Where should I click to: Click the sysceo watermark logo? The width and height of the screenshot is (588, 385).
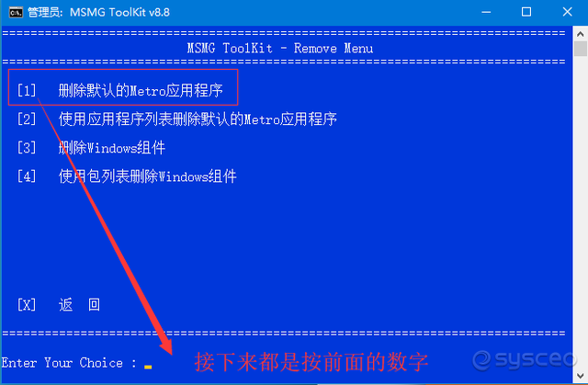click(524, 360)
